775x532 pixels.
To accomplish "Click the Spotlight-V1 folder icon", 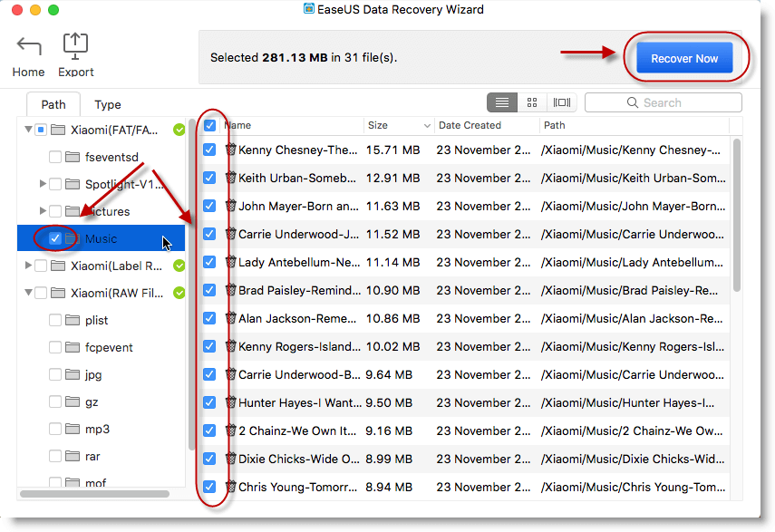I will click(73, 184).
